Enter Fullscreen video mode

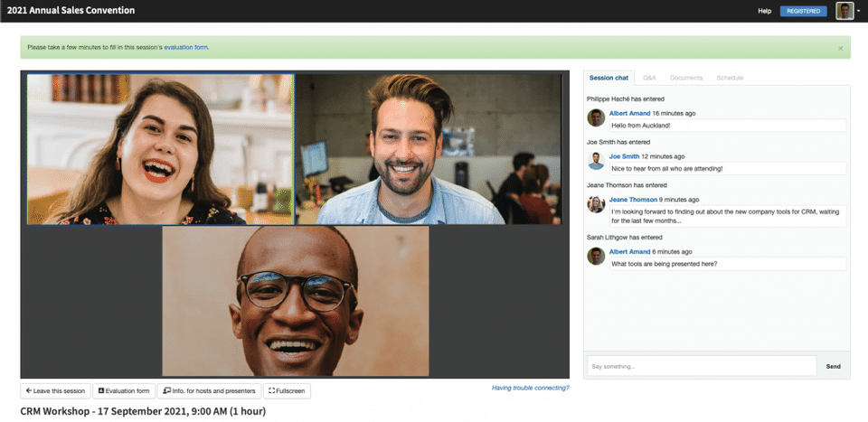(x=287, y=390)
